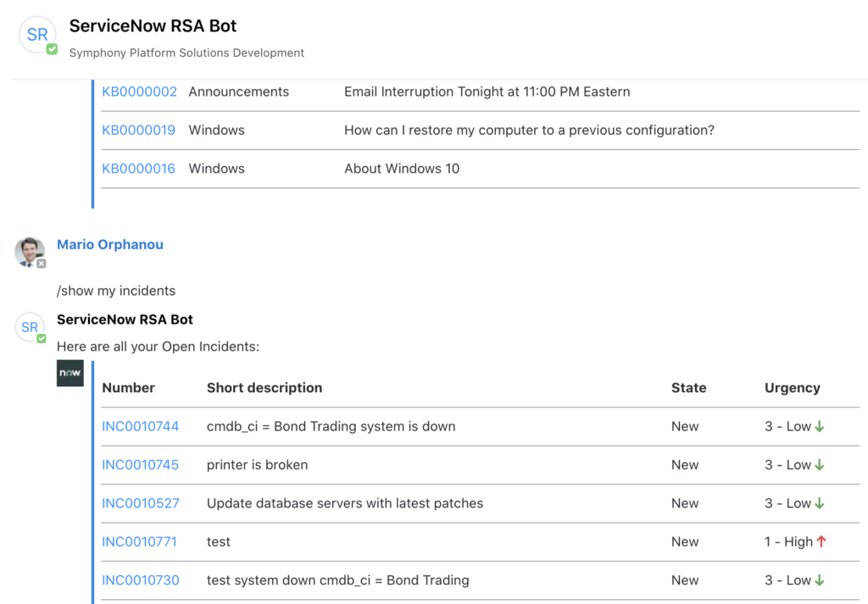The image size is (868, 604).
Task: Click the 'About Windows 10' description
Action: [402, 169]
